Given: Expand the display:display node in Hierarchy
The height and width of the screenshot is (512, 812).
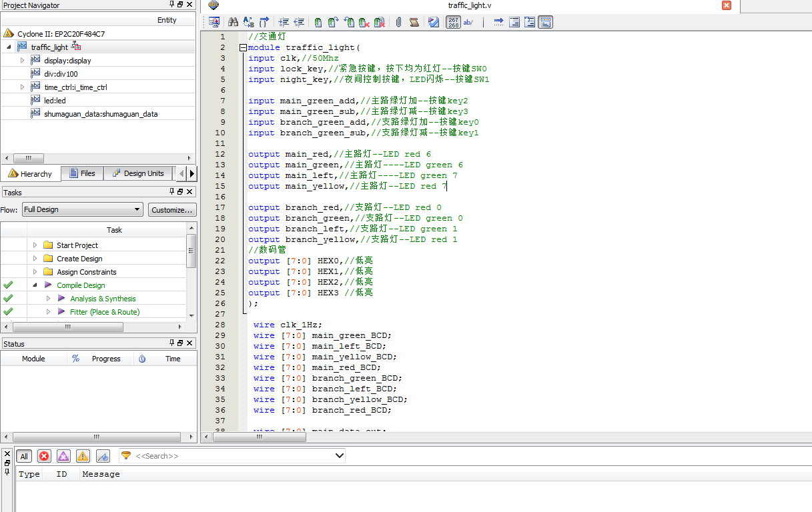Looking at the screenshot, I should [x=20, y=59].
